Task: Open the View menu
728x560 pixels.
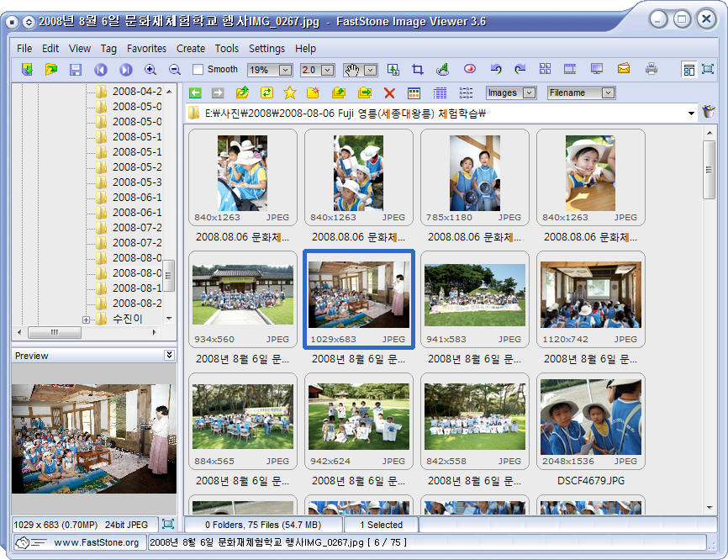Action: point(79,48)
